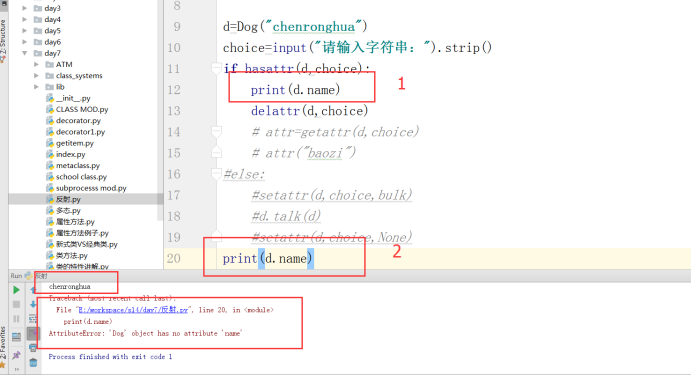The width and height of the screenshot is (691, 375).
Task: Expand the day5 folder arrow
Action: point(25,30)
